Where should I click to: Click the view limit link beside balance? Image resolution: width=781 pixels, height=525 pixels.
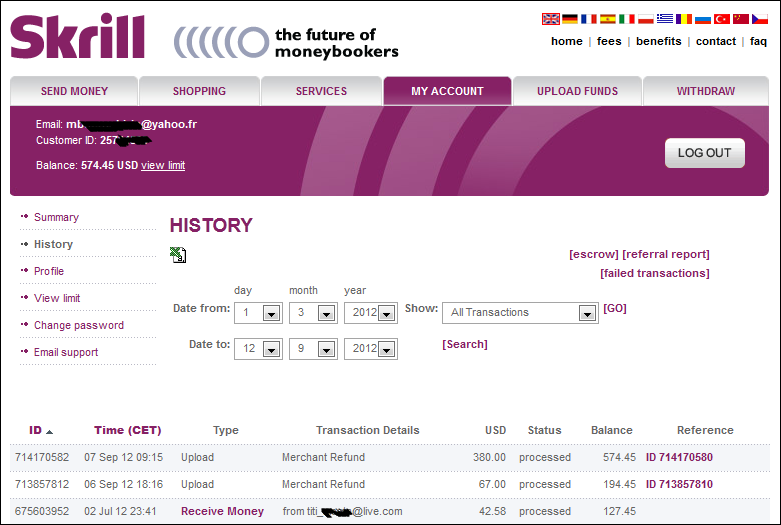point(163,165)
